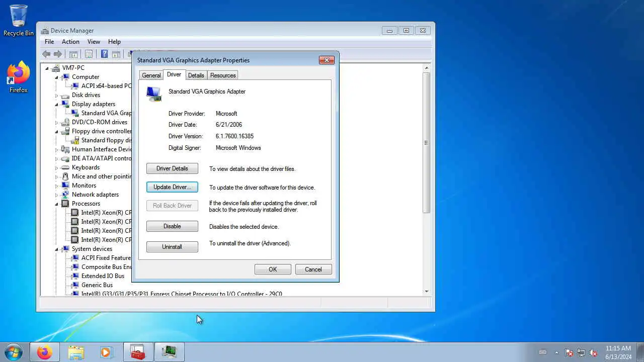Open the File menu
This screenshot has width=644, height=362.
click(x=49, y=42)
